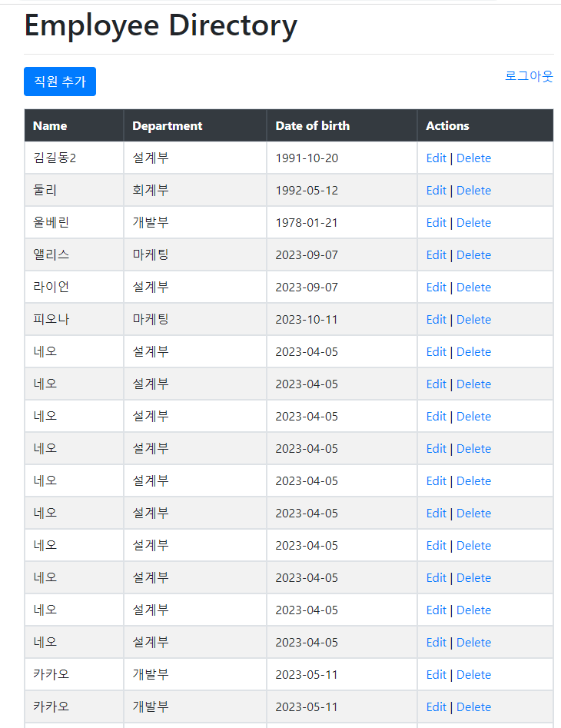Select the name cell 앨리스
This screenshot has width=561, height=728.
pyautogui.click(x=75, y=255)
